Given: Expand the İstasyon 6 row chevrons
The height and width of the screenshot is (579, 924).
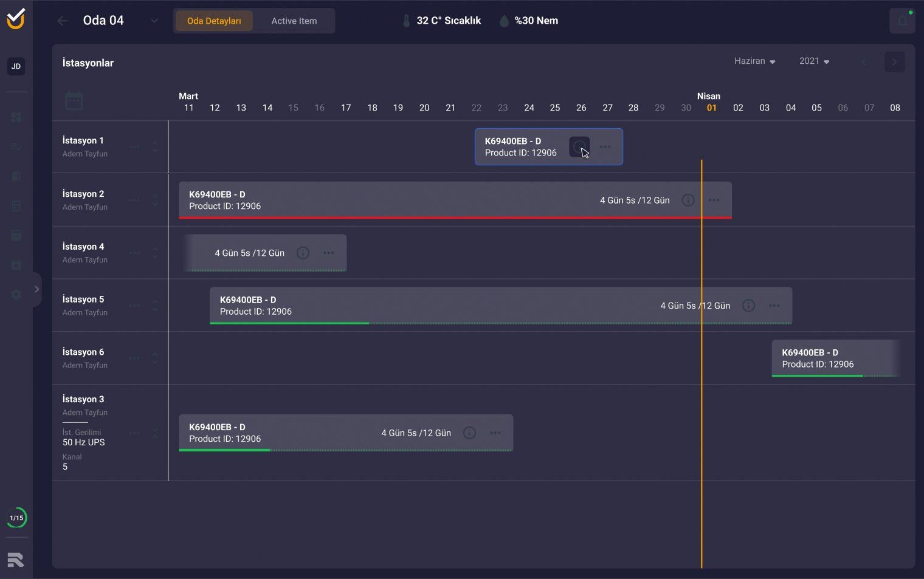Looking at the screenshot, I should (155, 358).
